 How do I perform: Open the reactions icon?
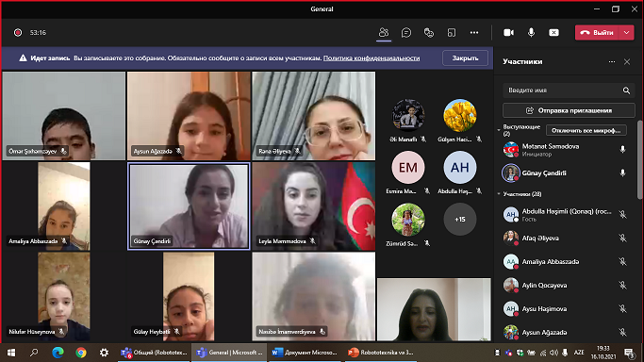[x=429, y=32]
